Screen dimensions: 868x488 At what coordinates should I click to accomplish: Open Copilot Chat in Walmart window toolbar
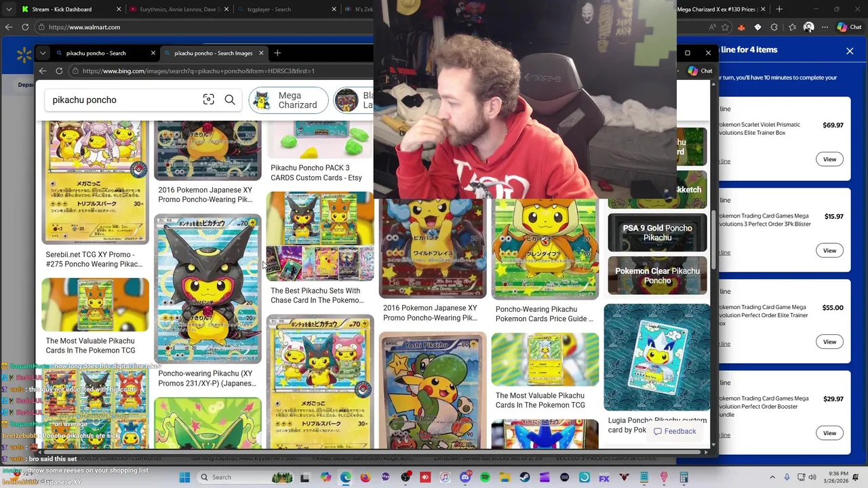coord(850,27)
